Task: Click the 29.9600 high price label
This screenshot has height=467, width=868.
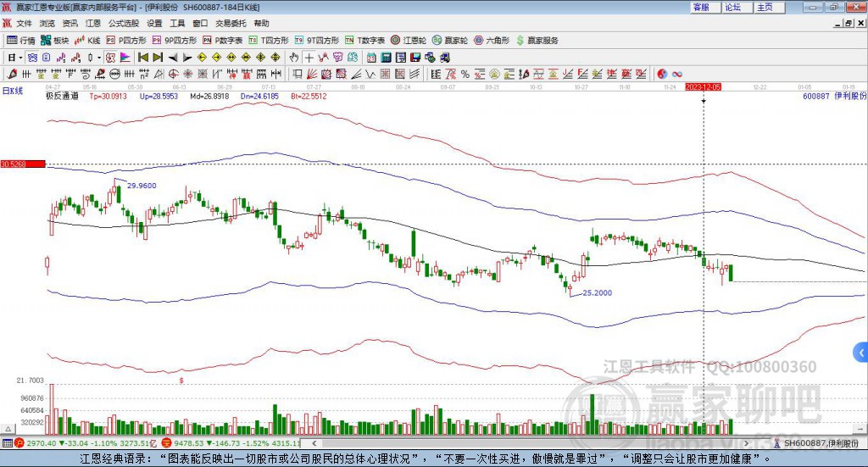Action: (142, 186)
